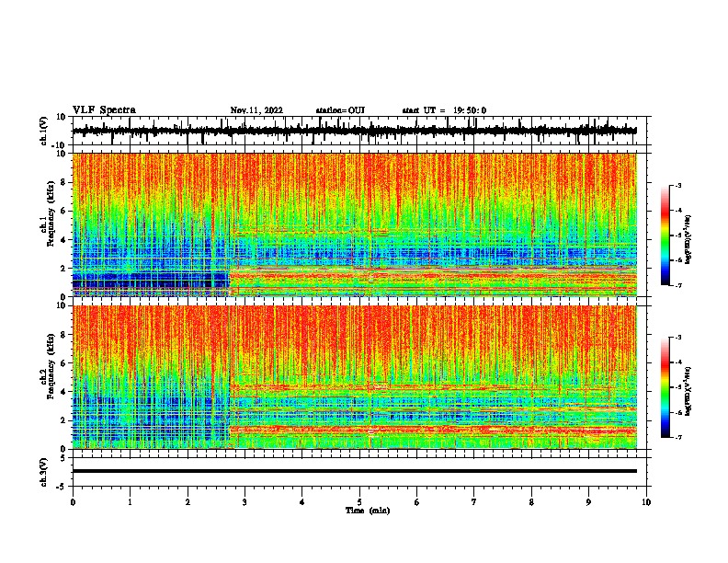Image resolution: width=728 pixels, height=563 pixels.
Task: Click the time axis tick label '8'
Action: pos(531,502)
